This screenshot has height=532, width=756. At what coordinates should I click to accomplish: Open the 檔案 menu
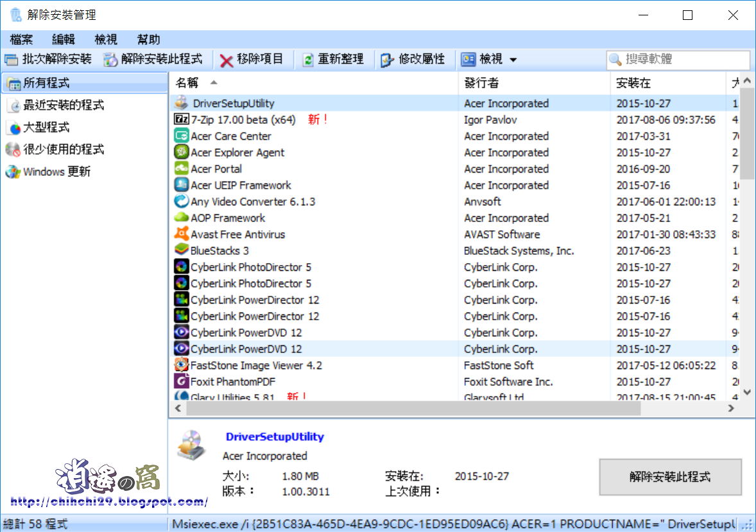coord(21,40)
